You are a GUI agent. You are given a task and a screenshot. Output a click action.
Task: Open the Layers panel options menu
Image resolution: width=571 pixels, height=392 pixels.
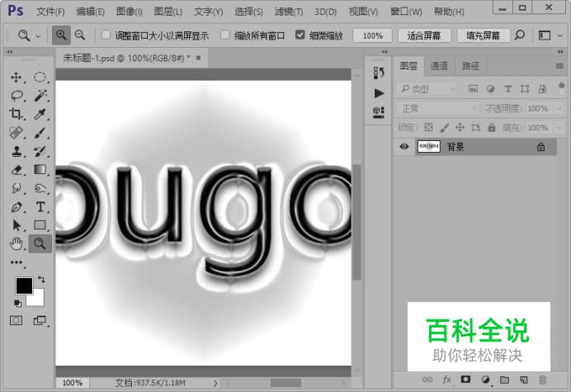click(x=559, y=66)
